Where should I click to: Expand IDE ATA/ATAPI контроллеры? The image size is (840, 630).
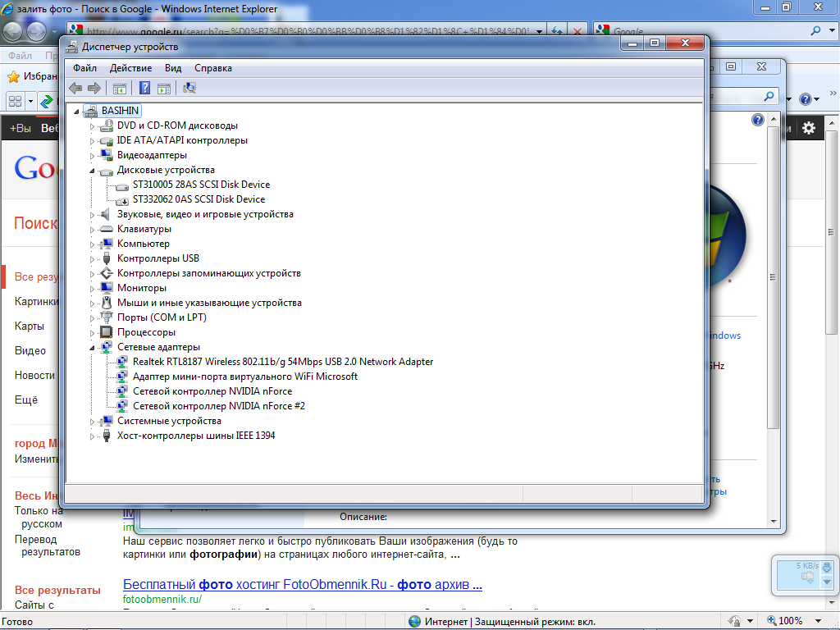[92, 141]
